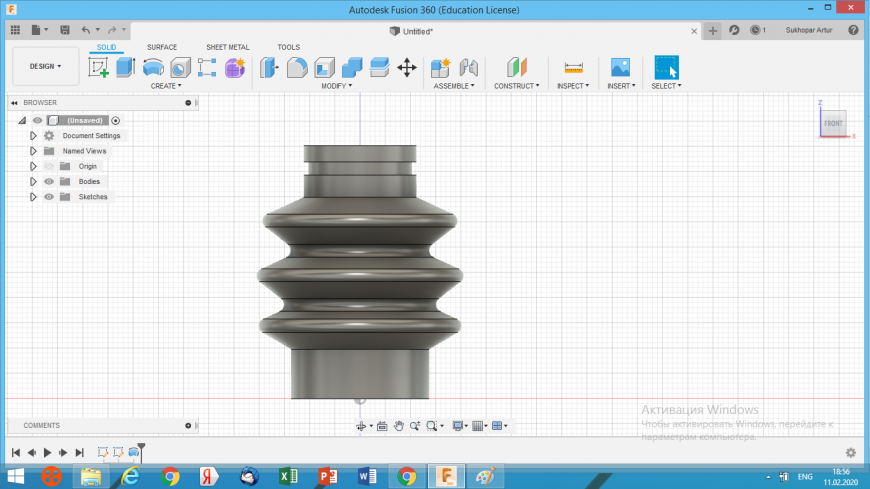The width and height of the screenshot is (870, 489).
Task: Open the CONSTRUCT dropdown menu
Action: click(x=517, y=86)
